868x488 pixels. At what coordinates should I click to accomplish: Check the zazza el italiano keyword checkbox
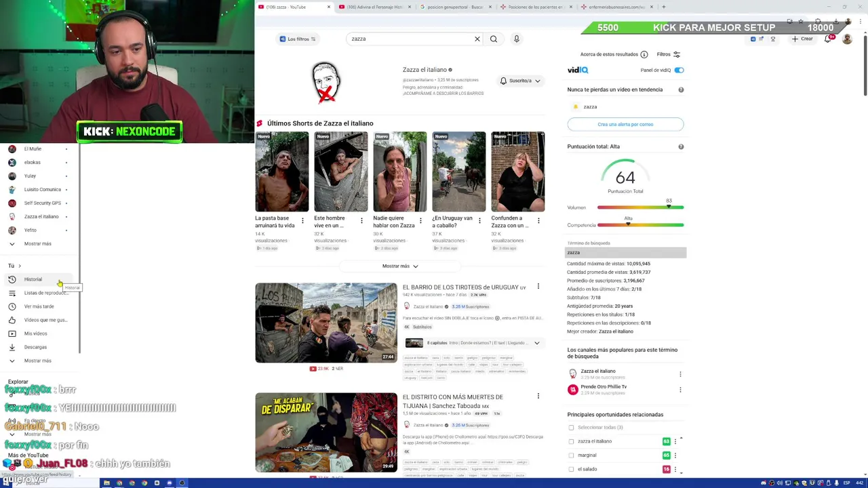tap(571, 441)
